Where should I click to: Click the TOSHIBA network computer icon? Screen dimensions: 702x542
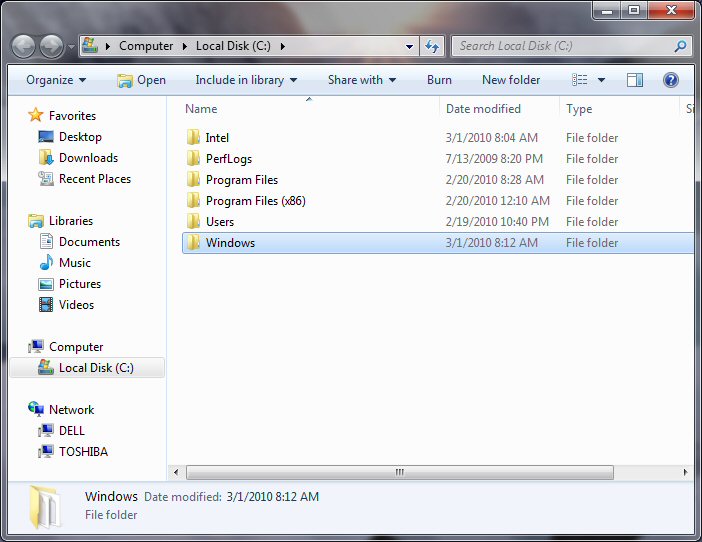(46, 452)
